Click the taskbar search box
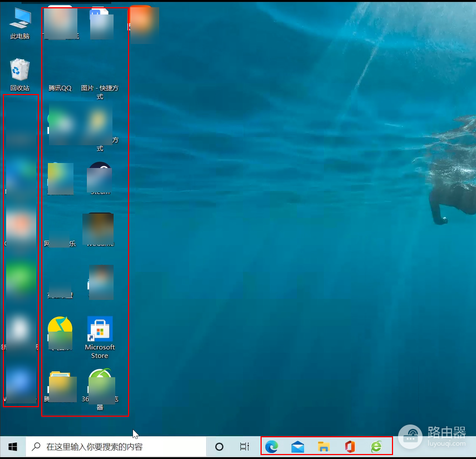The height and width of the screenshot is (459, 476). coord(116,447)
